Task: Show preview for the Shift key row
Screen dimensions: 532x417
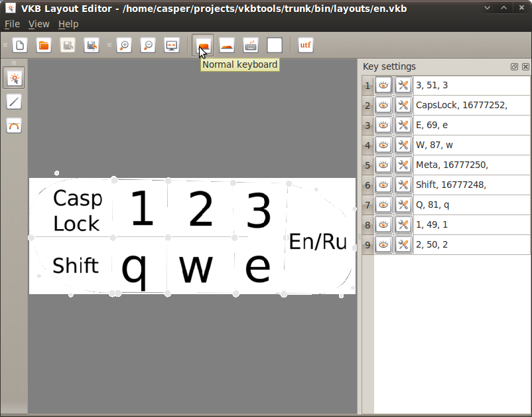Action: [383, 185]
